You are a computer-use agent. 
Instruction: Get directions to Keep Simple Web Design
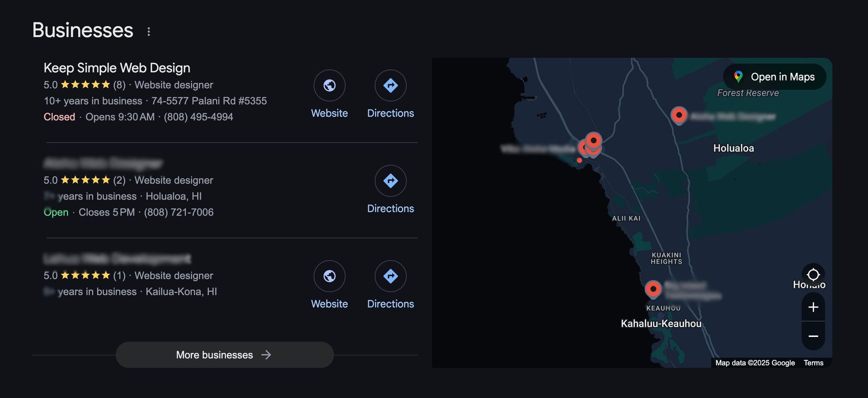[x=391, y=85]
